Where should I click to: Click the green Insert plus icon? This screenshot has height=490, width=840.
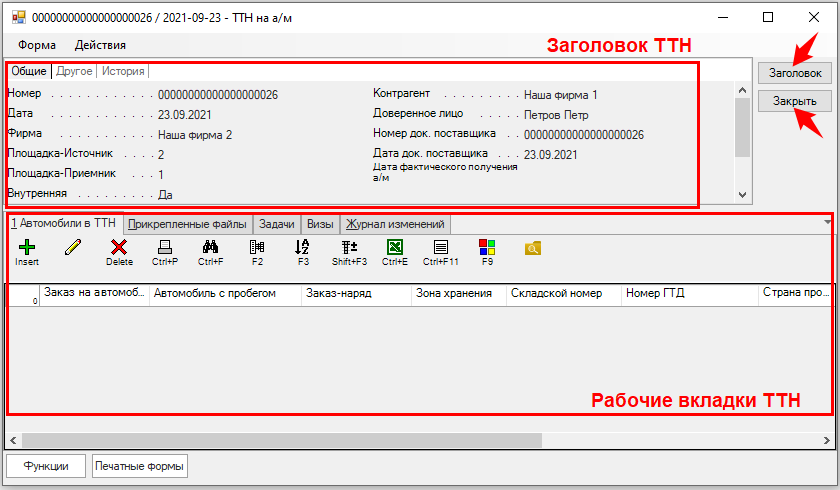click(x=27, y=247)
